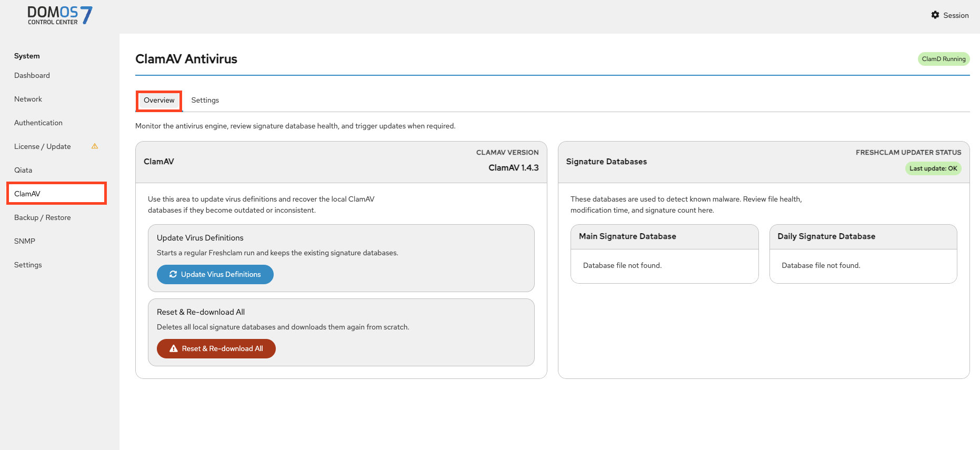Viewport: 980px width, 450px height.
Task: Click 'Deletes all local signature databases' description
Action: tap(283, 327)
